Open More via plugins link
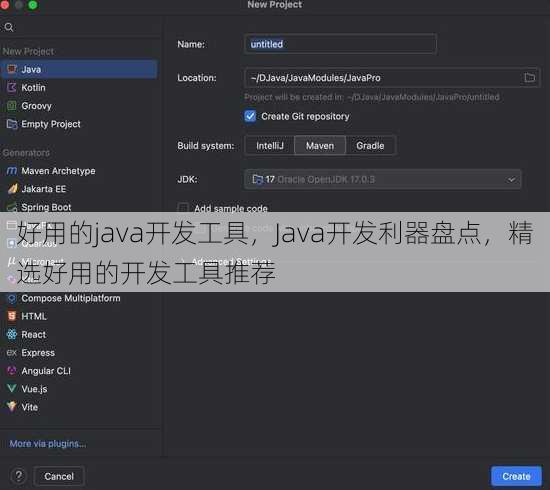This screenshot has width=550, height=490. click(48, 444)
